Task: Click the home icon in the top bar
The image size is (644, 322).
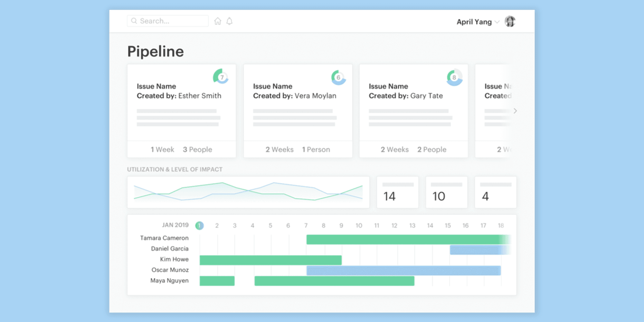Action: [218, 21]
